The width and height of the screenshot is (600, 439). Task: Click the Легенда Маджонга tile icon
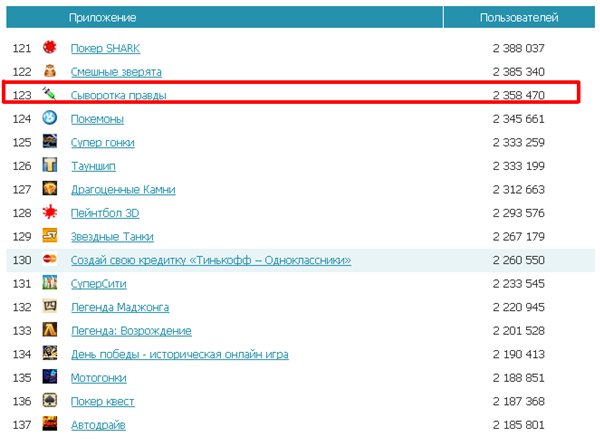tap(50, 307)
